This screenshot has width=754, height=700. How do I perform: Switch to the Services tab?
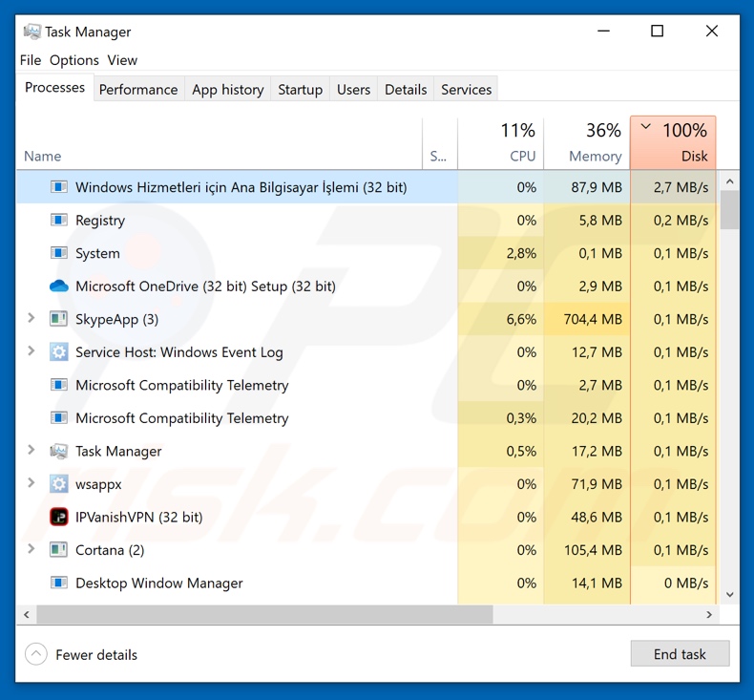(x=466, y=90)
